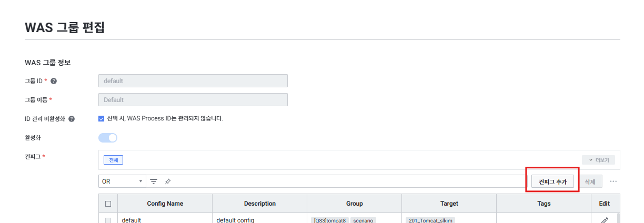Select the 전체 tag filter
Viewport: 644px width, 223px height.
coord(113,160)
